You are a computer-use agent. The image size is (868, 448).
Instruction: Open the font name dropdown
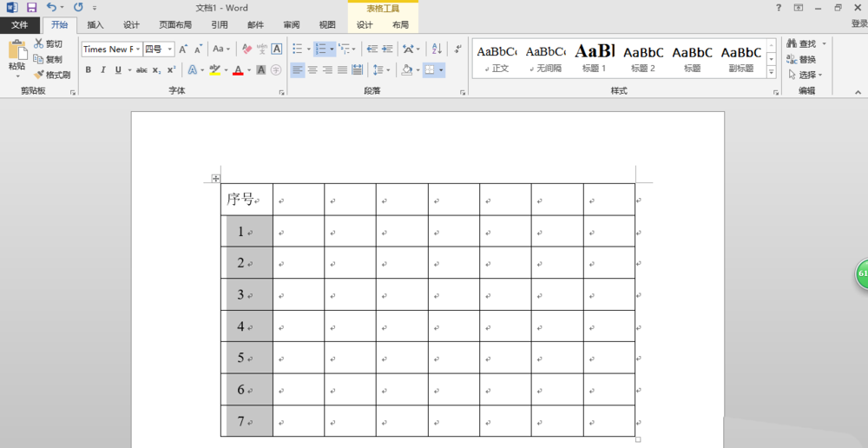[138, 49]
